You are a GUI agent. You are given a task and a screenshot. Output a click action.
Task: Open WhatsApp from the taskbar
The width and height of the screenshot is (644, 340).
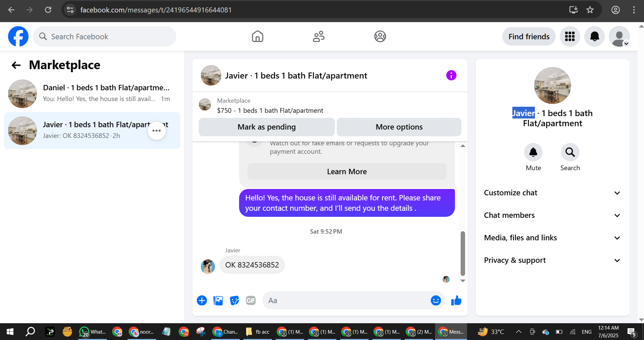pyautogui.click(x=92, y=332)
